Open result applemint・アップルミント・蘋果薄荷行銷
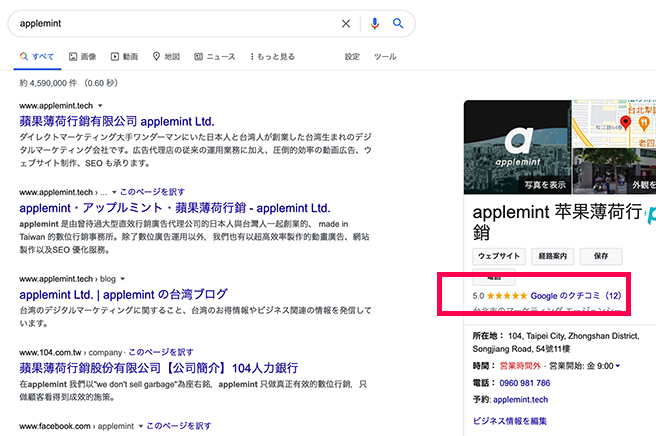 coord(175,208)
